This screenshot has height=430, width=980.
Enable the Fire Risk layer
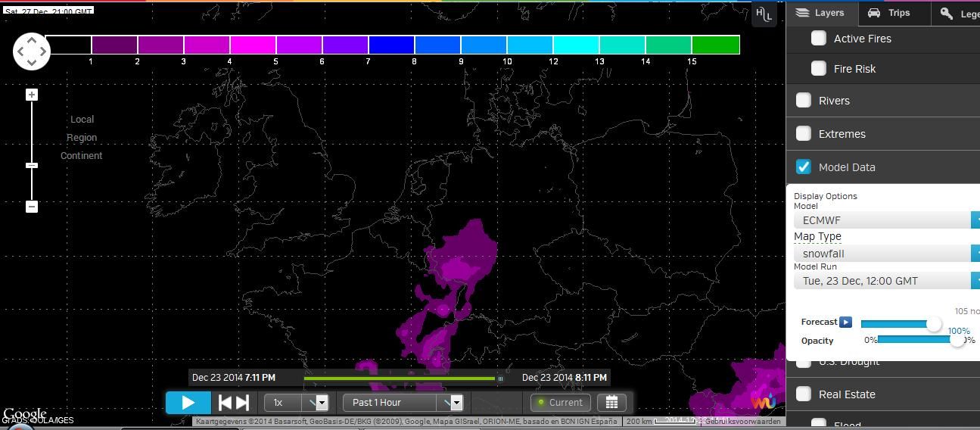(x=819, y=68)
